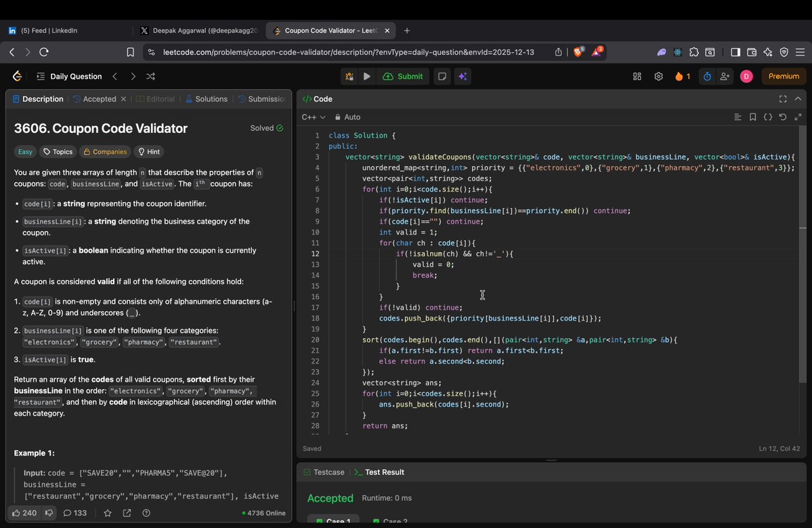Go to previous Daily Question via chevron
The width and height of the screenshot is (812, 528).
click(114, 77)
